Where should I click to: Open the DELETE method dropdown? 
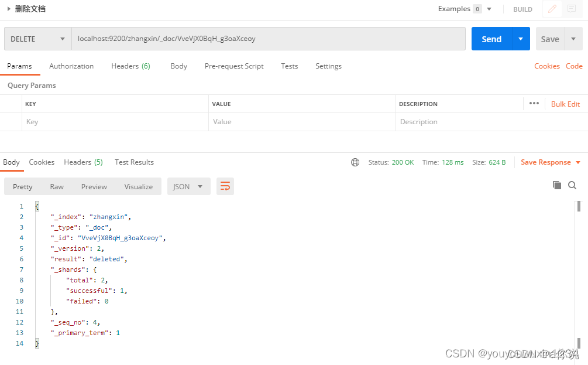(x=38, y=39)
